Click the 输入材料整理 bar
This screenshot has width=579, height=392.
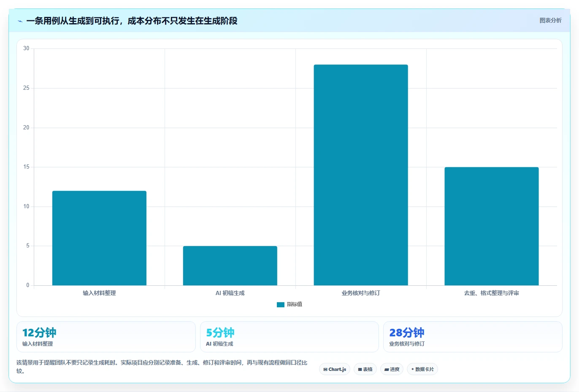pyautogui.click(x=99, y=238)
